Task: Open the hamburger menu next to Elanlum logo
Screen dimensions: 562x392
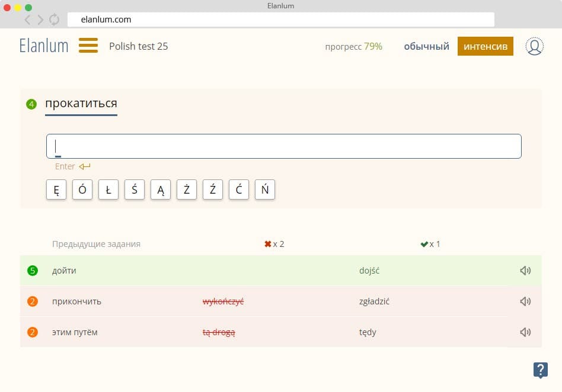Action: click(88, 46)
